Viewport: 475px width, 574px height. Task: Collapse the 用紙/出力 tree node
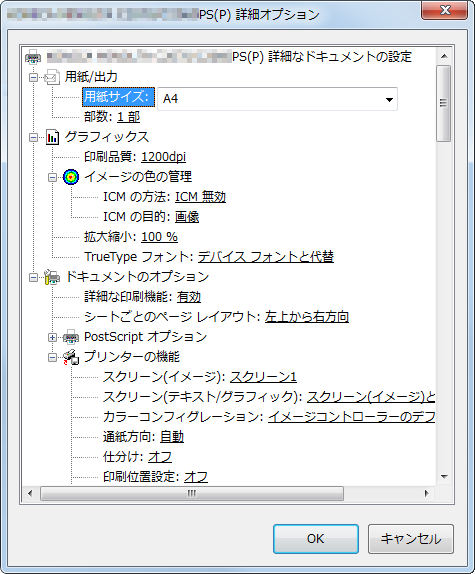coord(33,77)
